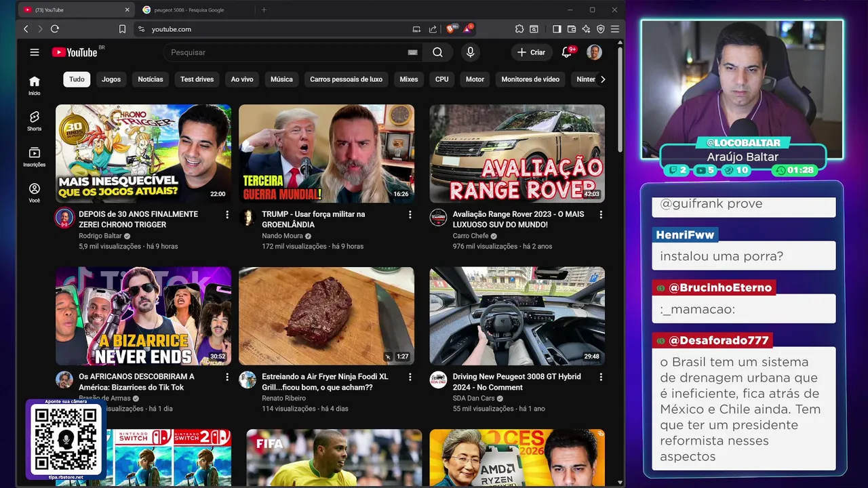Image resolution: width=868 pixels, height=488 pixels.
Task: Open the notifications bell
Action: (567, 52)
